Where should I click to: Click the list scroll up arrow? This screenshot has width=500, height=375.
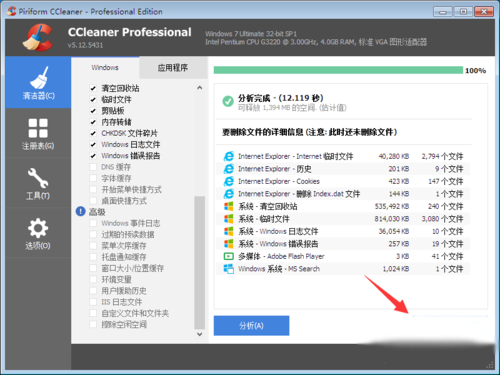[x=200, y=88]
